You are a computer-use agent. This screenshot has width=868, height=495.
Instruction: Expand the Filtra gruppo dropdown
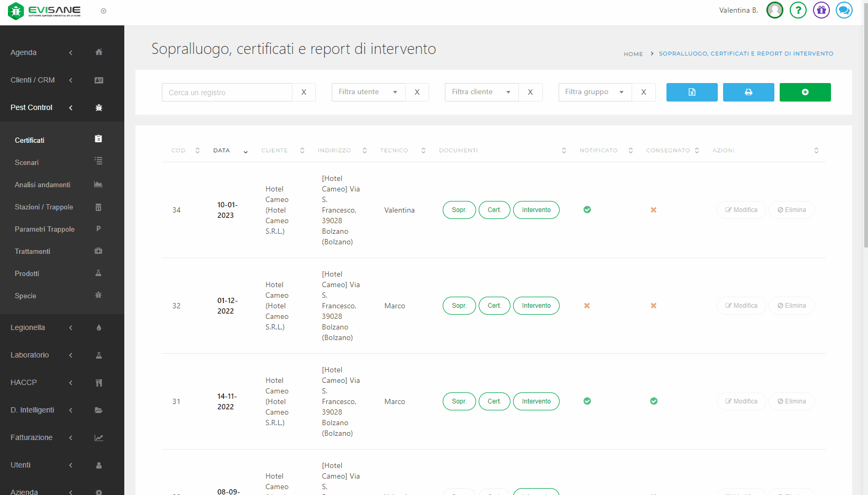coord(595,92)
